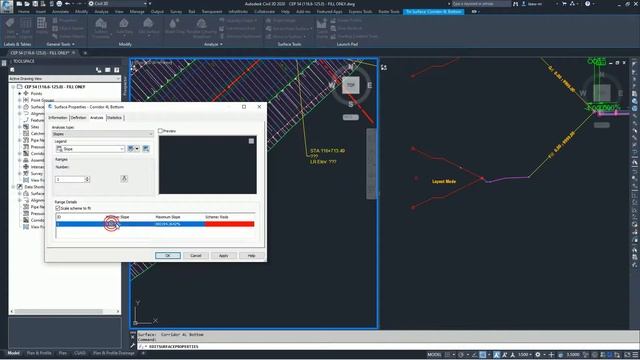Open the Civil 3D workspace dropdown
This screenshot has height=360, width=640.
(x=118, y=4)
